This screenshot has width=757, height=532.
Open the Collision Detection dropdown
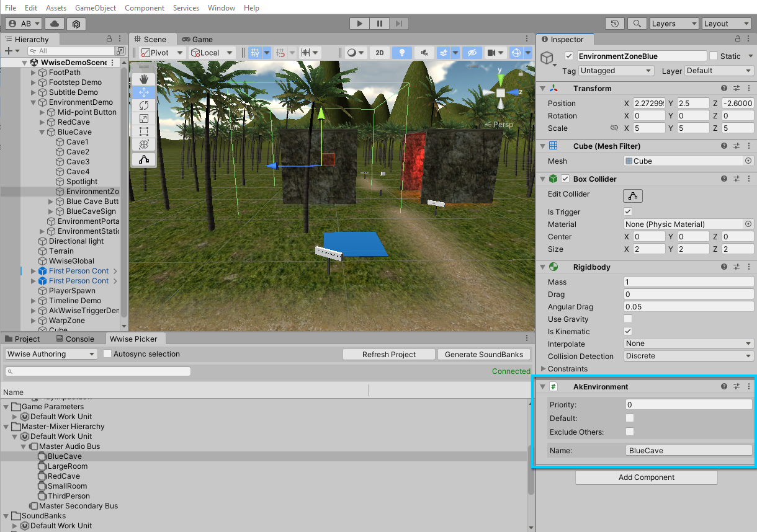[689, 357]
